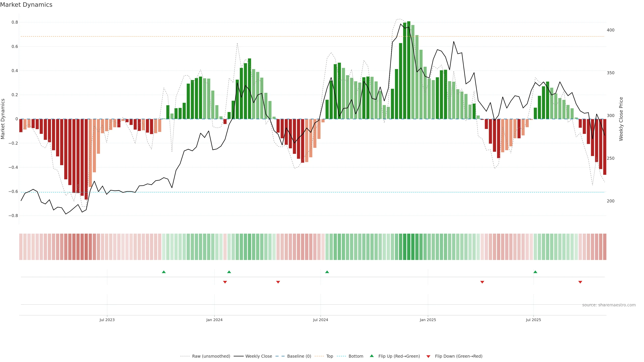Toggle Flip Up (Red→Green) legend entry

pos(399,356)
